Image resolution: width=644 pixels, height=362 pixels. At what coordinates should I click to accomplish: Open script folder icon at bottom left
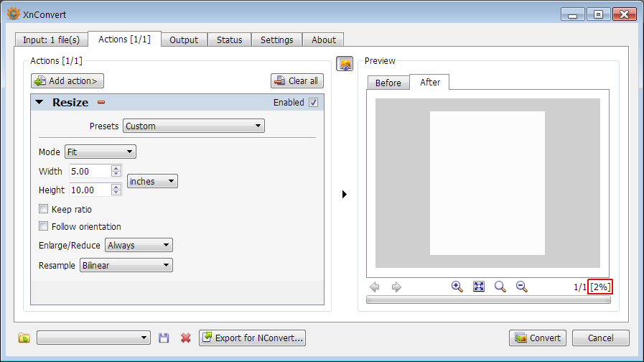click(24, 338)
